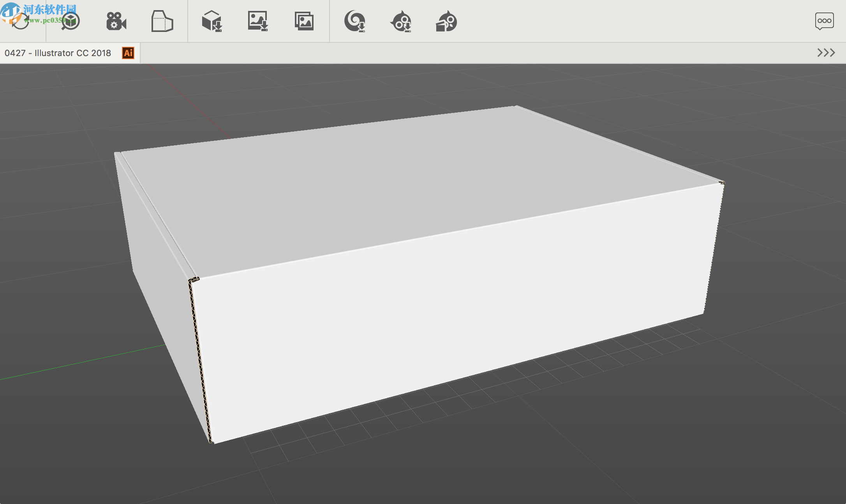
Task: Click the stacked images gallery icon
Action: click(304, 21)
